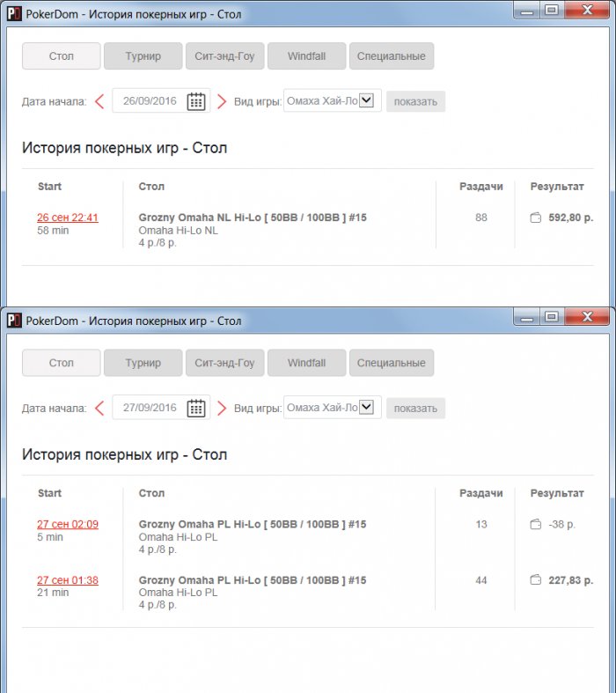Go to next date in bottom window
Image resolution: width=616 pixels, height=693 pixels.
click(222, 408)
